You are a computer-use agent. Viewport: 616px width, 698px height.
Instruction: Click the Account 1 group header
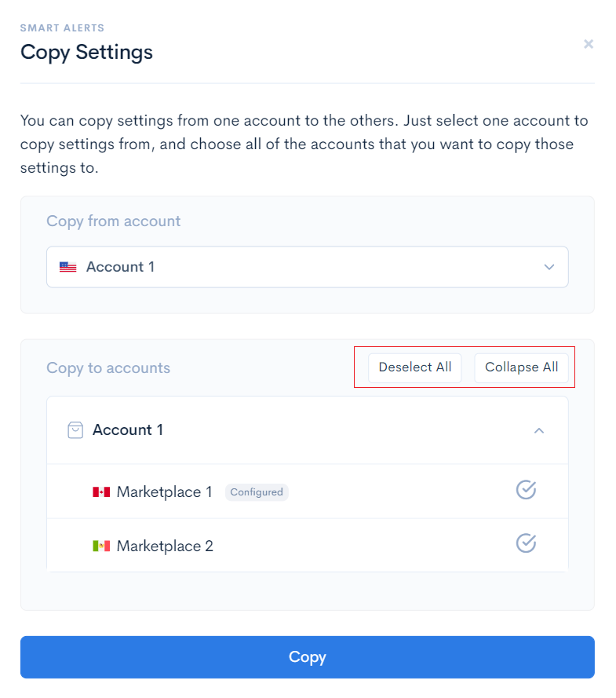308,430
